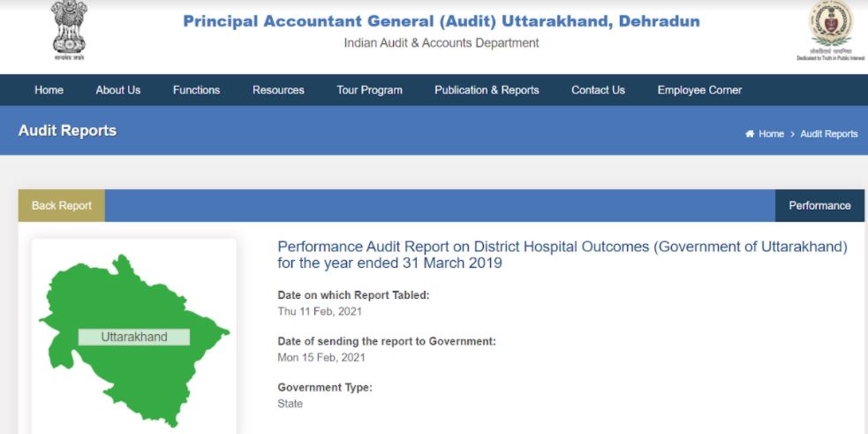Expand Publication & Reports menu
The height and width of the screenshot is (434, 868).
487,90
